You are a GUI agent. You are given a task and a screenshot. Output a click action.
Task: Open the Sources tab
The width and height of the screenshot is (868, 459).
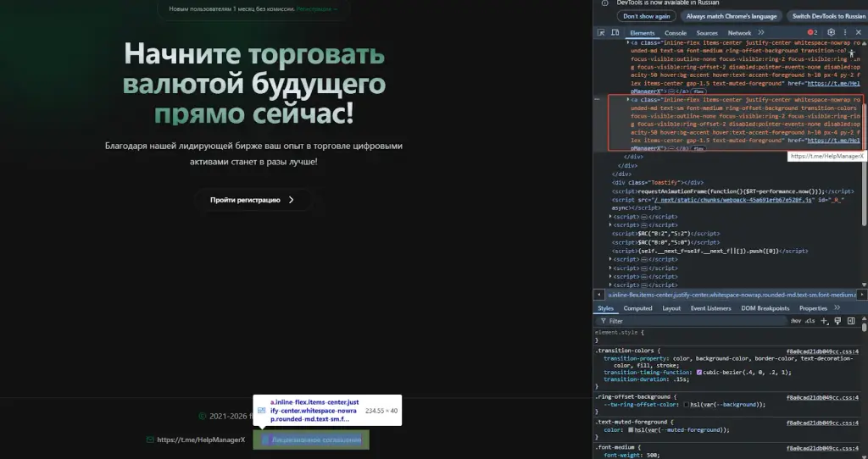coord(707,33)
